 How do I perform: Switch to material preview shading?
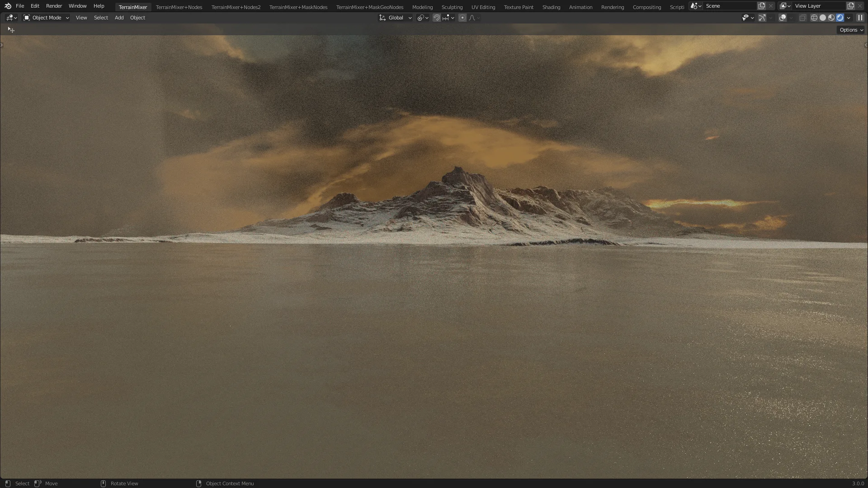point(831,18)
